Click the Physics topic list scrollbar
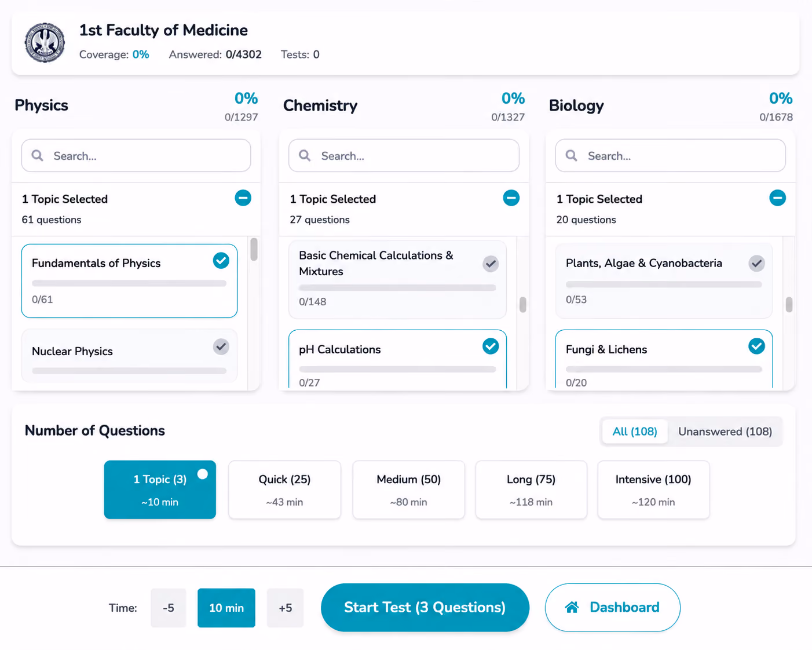Screen dimensions: 812x650 (254, 250)
